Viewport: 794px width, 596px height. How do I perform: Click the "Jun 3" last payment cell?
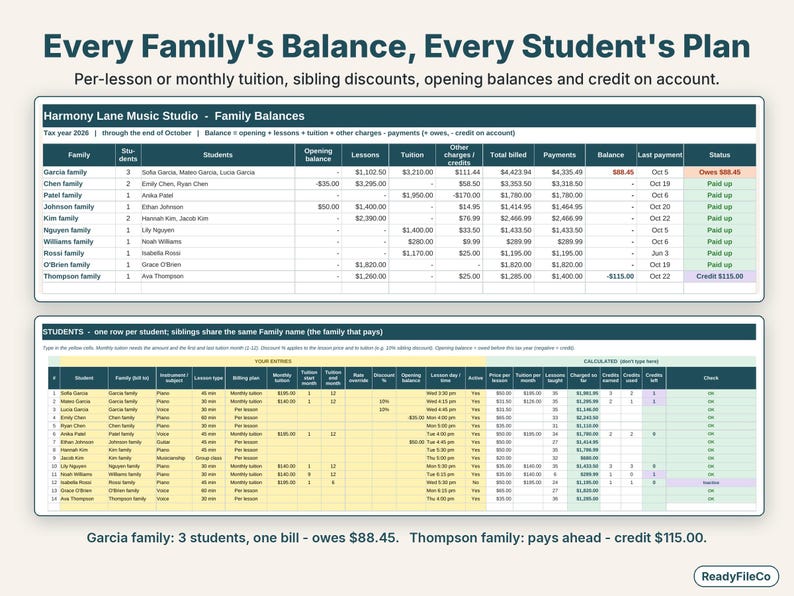pos(660,253)
